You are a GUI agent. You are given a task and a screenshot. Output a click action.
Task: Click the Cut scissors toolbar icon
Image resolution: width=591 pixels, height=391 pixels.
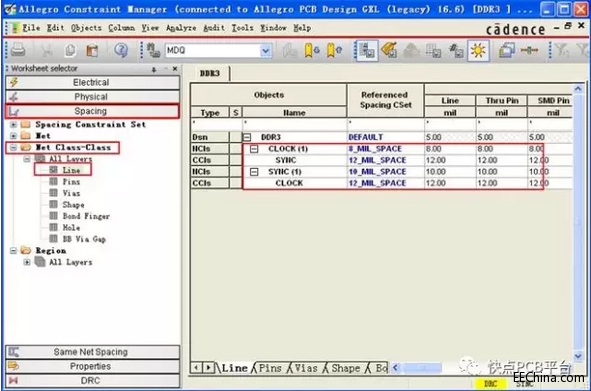[47, 50]
